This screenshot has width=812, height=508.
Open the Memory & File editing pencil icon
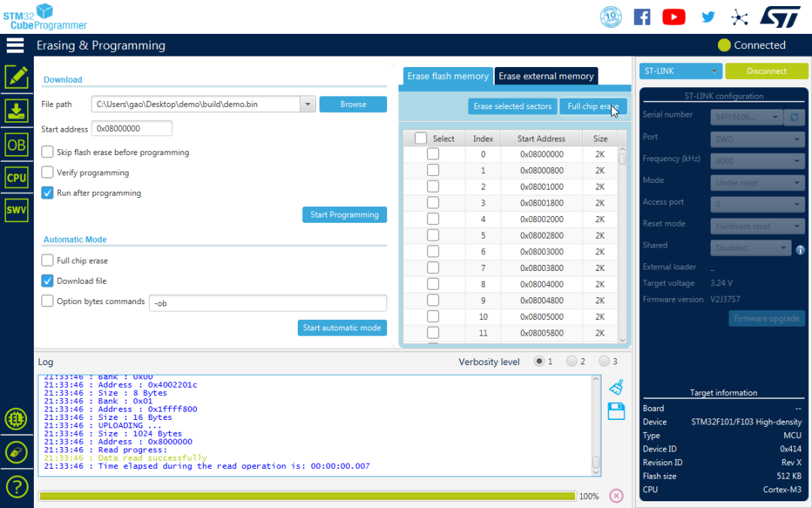pos(17,77)
